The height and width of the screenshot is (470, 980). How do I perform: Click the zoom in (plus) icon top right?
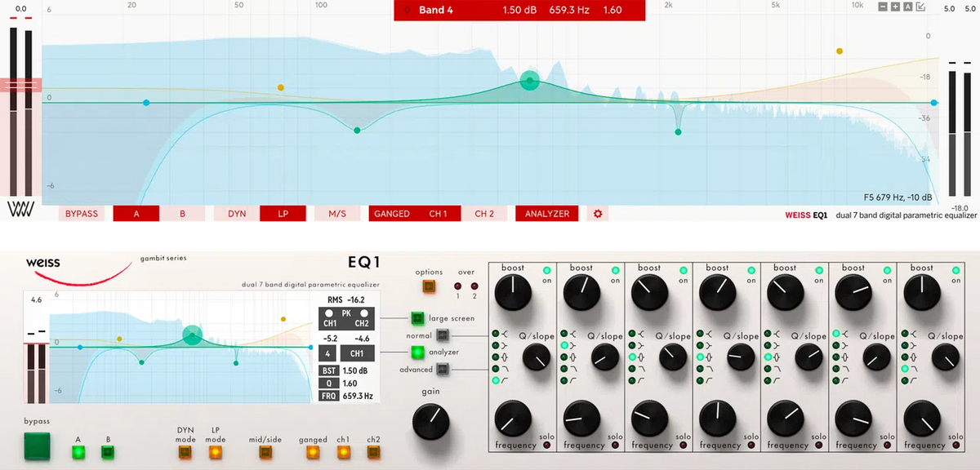(x=895, y=7)
